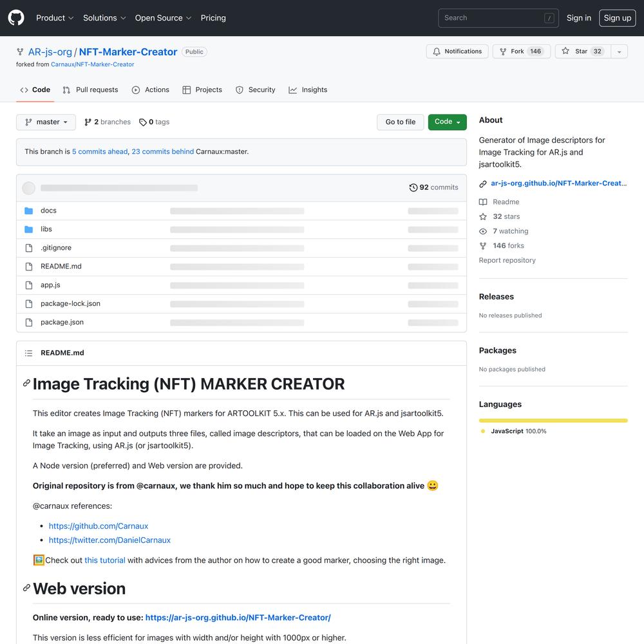Image resolution: width=644 pixels, height=644 pixels.
Task: Click the Notifications button
Action: [x=457, y=52]
